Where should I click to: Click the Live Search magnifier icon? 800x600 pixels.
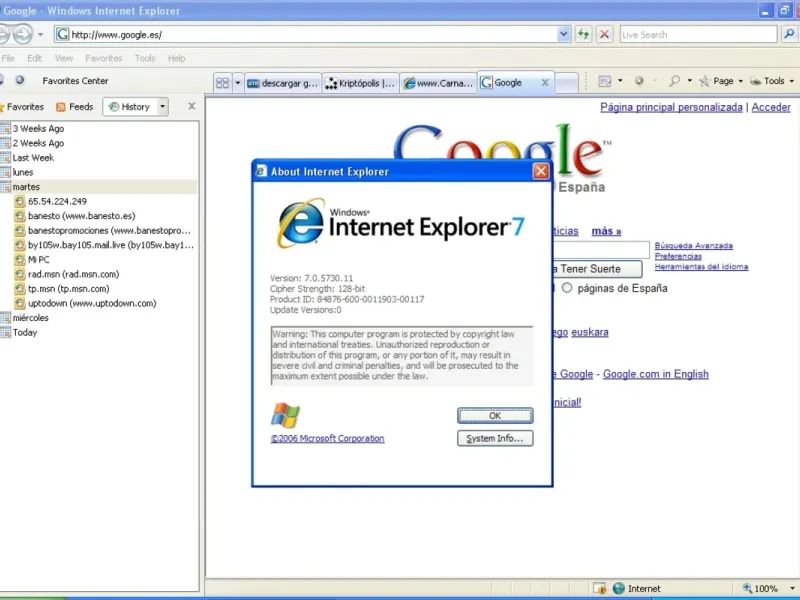point(789,34)
